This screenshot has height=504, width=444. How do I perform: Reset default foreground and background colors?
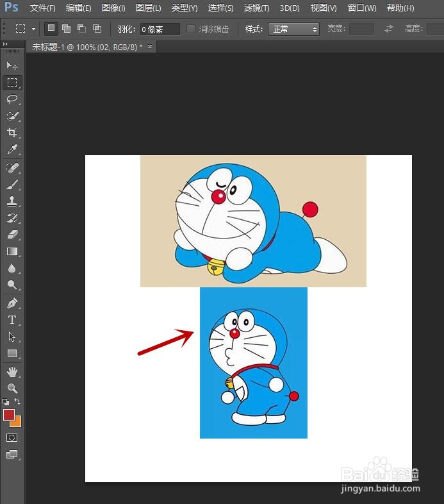tap(6, 401)
